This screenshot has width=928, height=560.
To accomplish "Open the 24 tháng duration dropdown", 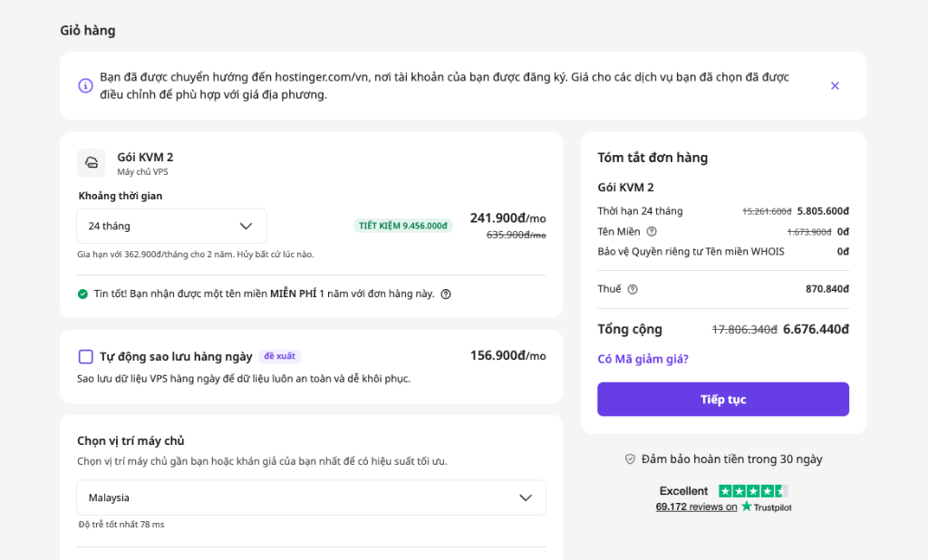I will 171,226.
